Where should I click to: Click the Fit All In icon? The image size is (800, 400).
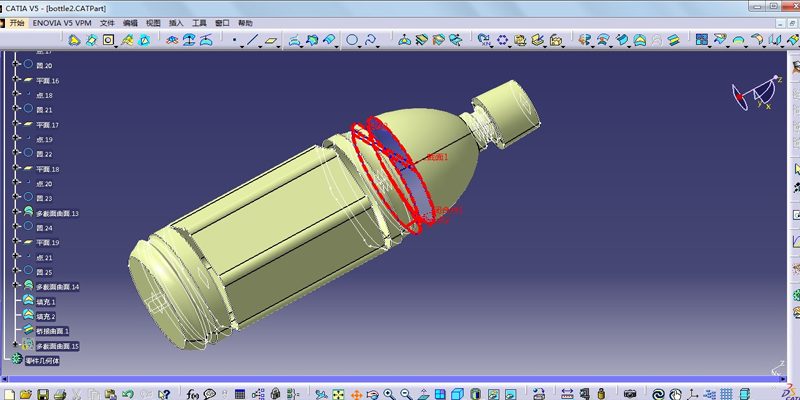tap(337, 393)
